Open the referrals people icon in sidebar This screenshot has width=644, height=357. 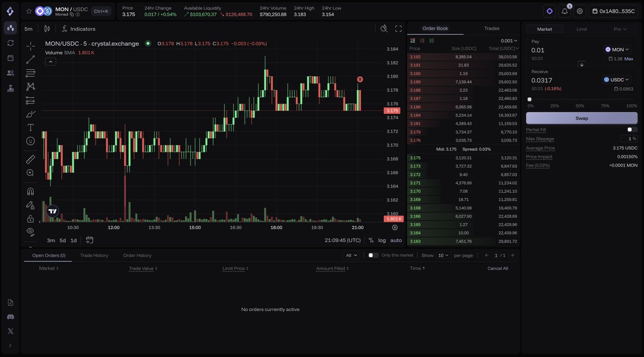pyautogui.click(x=10, y=73)
